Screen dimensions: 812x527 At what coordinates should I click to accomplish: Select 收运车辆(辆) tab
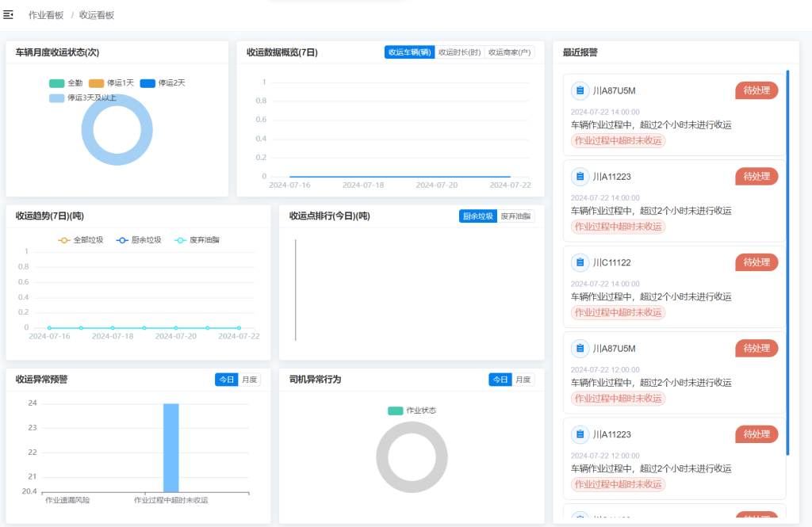tap(410, 52)
